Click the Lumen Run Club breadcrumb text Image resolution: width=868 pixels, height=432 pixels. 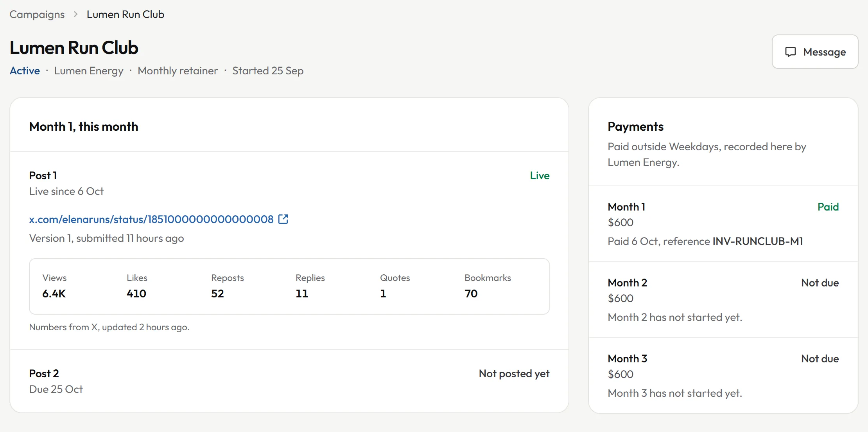[x=126, y=14]
